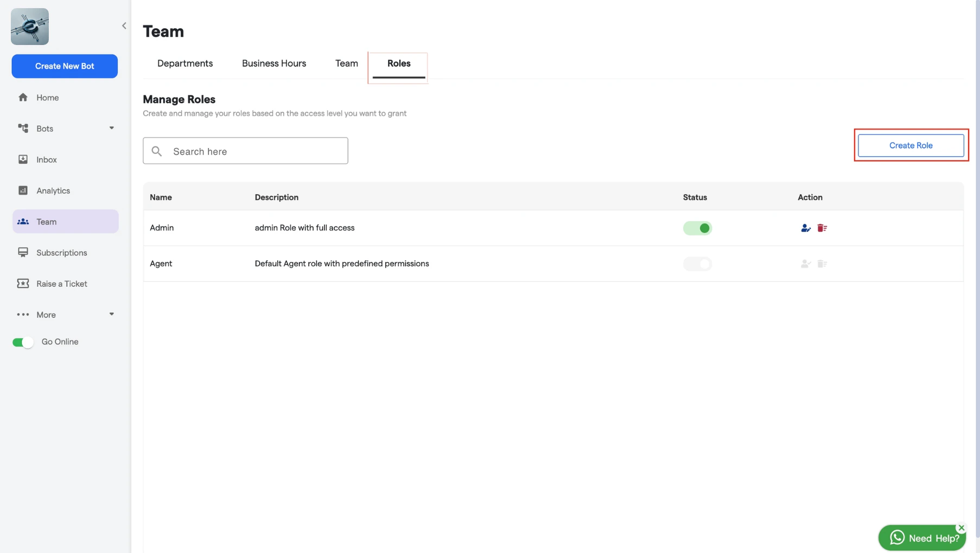Expand the Bots dropdown arrow
The height and width of the screenshot is (553, 980).
pyautogui.click(x=112, y=128)
